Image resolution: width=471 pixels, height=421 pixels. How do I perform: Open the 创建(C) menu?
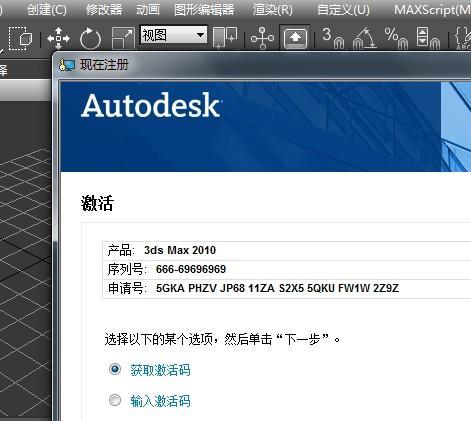(x=47, y=10)
